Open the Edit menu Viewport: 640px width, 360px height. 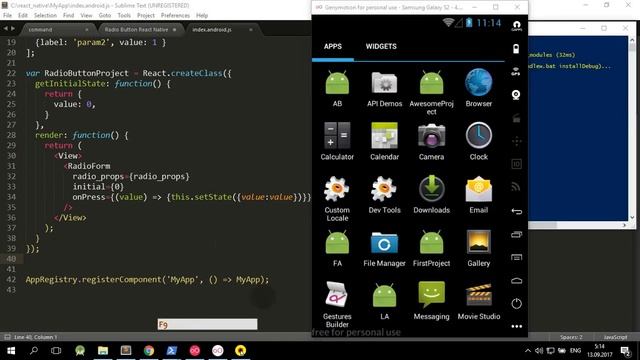[x=23, y=15]
